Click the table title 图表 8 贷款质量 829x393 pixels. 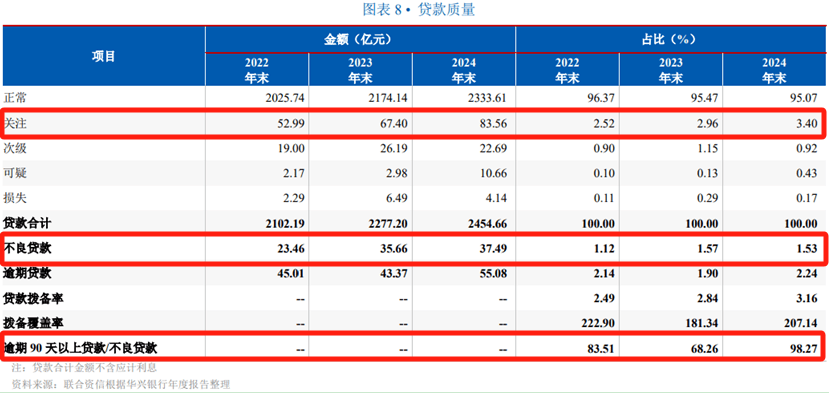point(418,10)
